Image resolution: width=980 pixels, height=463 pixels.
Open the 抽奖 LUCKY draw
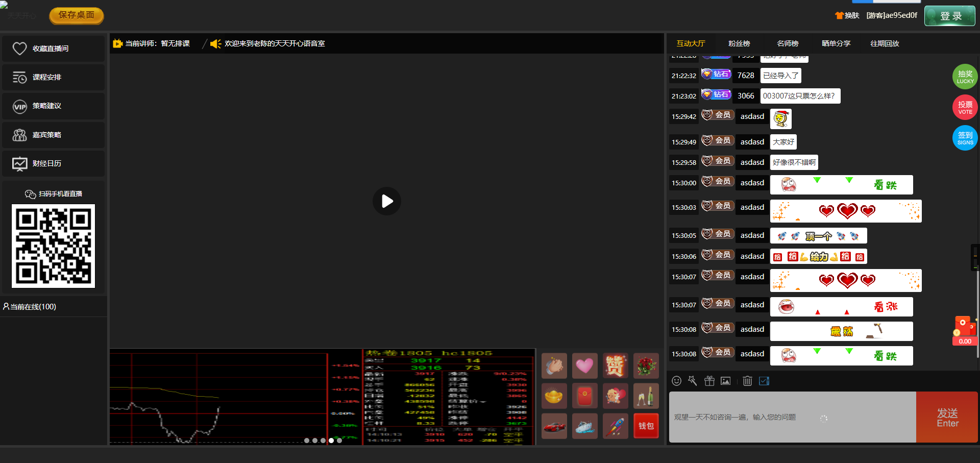(965, 77)
